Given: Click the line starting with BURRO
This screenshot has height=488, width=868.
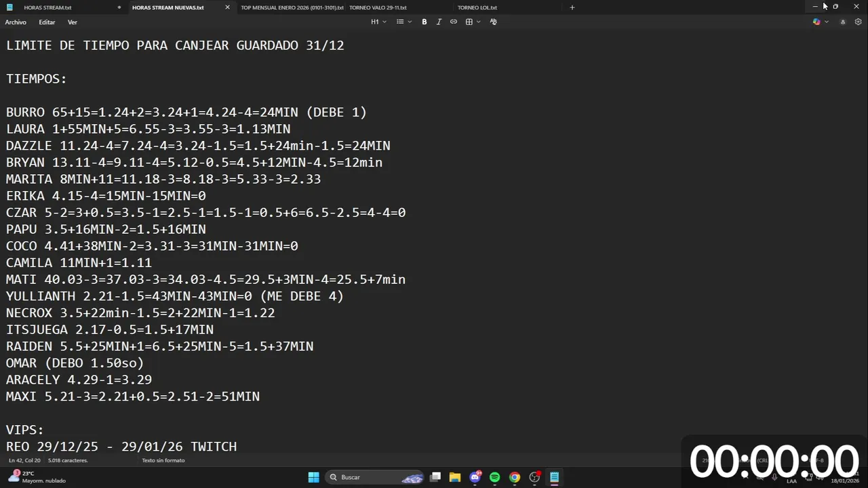Looking at the screenshot, I should pos(186,113).
